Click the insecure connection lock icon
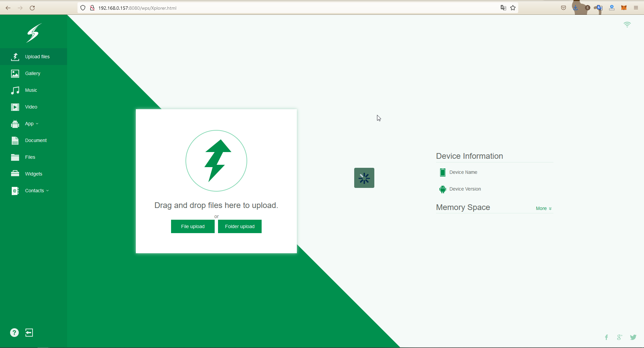This screenshot has width=644, height=348. 92,8
